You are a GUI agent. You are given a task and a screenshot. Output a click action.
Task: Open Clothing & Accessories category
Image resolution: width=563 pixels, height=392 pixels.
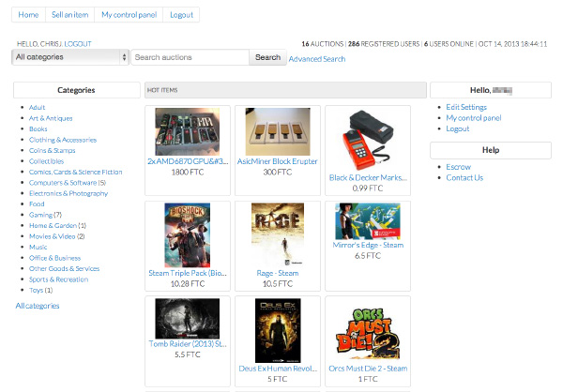pos(63,140)
